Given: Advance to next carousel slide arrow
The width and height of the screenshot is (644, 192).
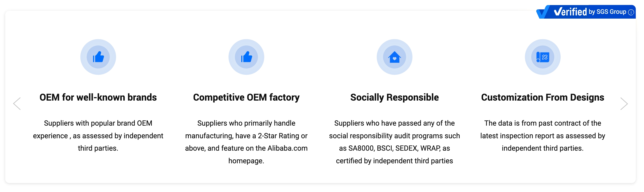Looking at the screenshot, I should pos(624,104).
